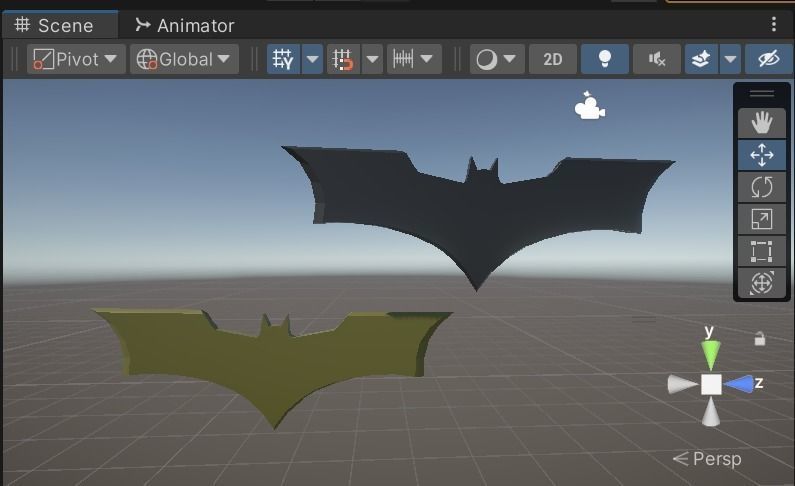Toggle scene lighting bulb button

pos(604,59)
